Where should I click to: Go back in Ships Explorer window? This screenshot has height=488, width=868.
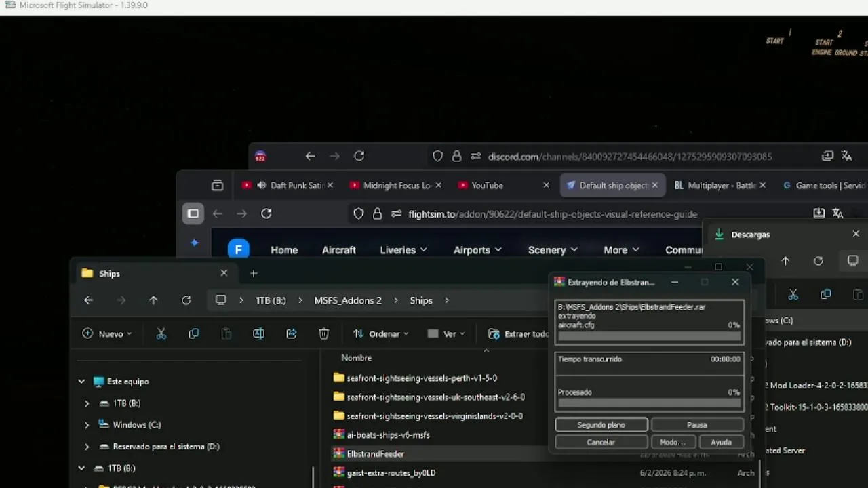(88, 300)
